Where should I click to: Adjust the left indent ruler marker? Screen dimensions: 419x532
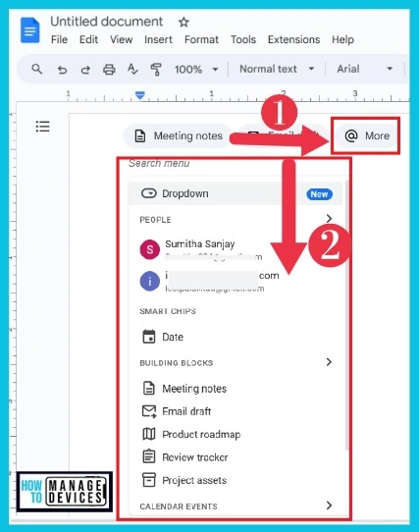139,95
